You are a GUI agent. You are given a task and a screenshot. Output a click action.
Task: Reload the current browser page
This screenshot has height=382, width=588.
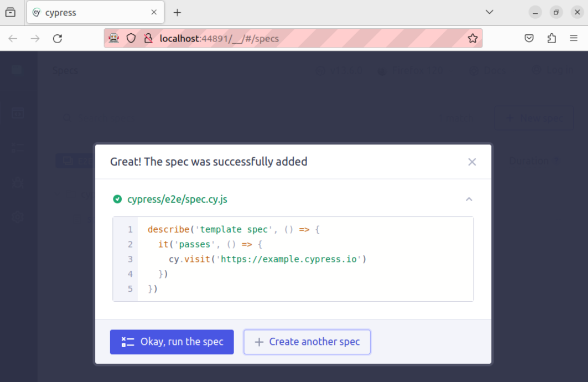(x=58, y=38)
